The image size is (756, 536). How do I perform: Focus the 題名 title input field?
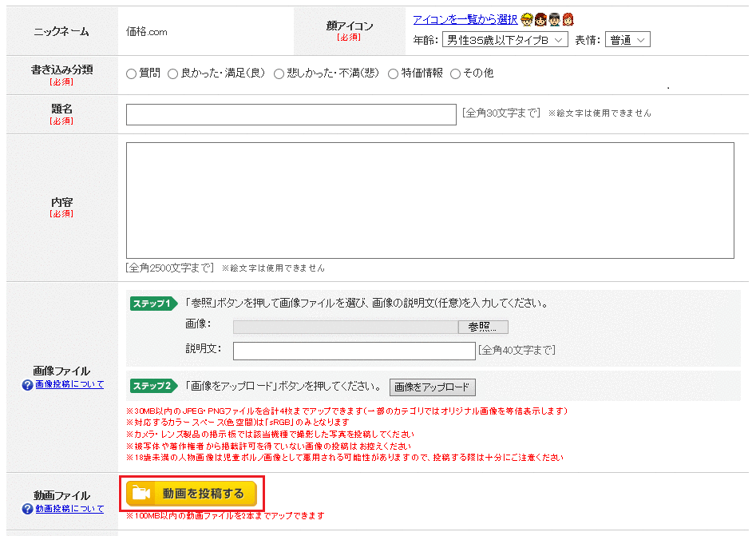pos(291,114)
